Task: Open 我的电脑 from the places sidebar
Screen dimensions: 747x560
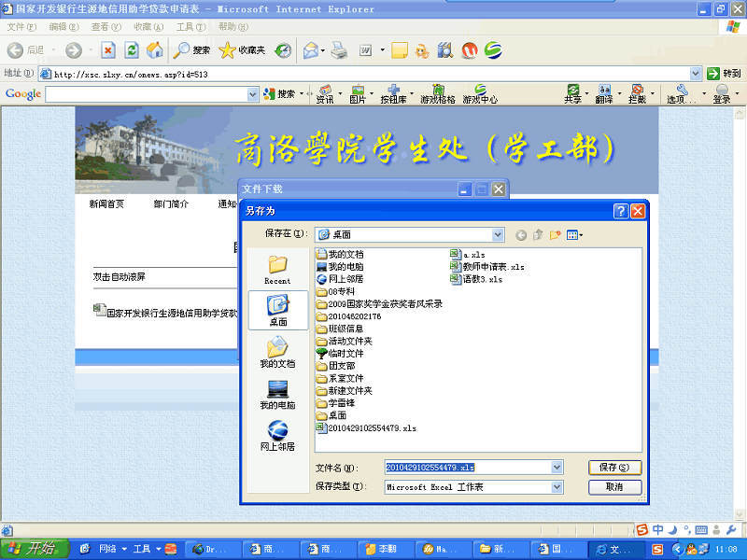Action: [x=277, y=394]
